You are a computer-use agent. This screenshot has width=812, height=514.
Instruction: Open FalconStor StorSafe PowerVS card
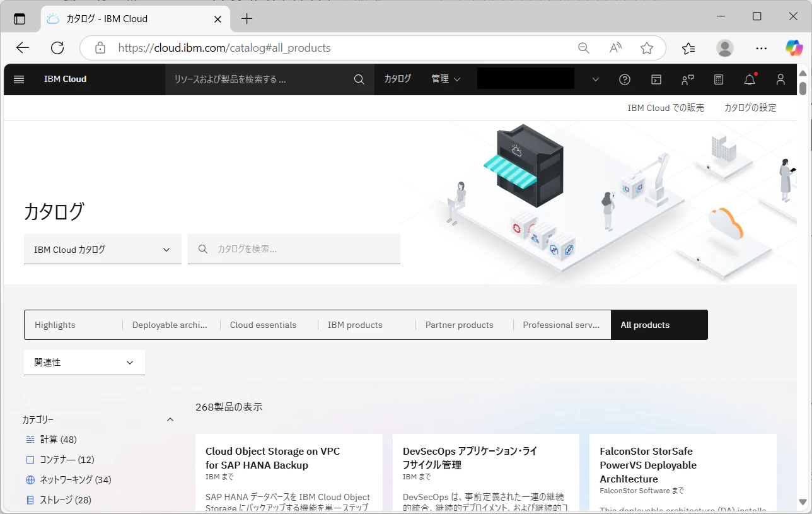pyautogui.click(x=683, y=472)
